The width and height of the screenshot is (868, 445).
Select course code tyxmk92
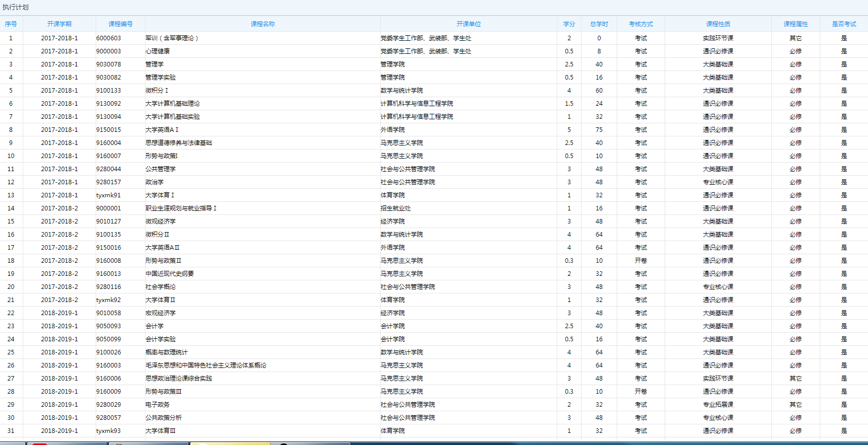(109, 300)
